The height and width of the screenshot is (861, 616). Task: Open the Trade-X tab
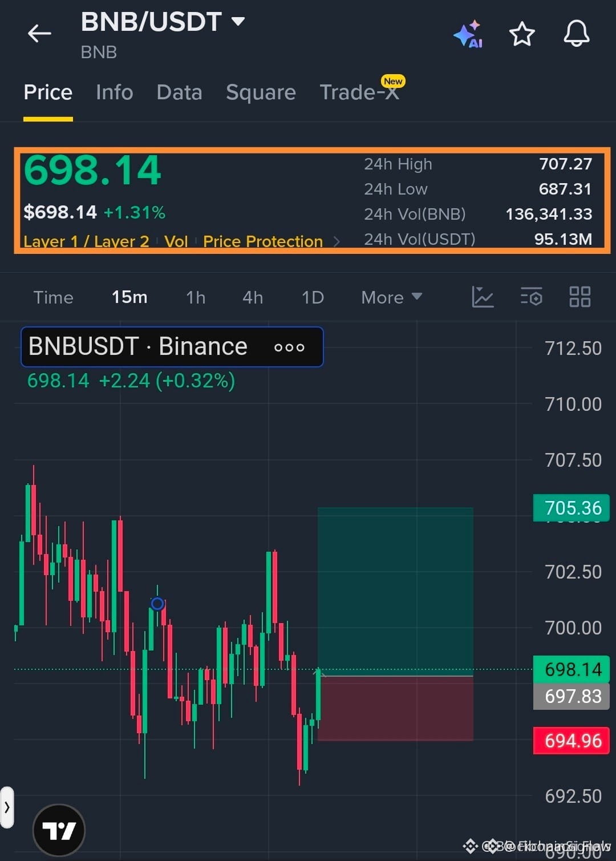[359, 92]
